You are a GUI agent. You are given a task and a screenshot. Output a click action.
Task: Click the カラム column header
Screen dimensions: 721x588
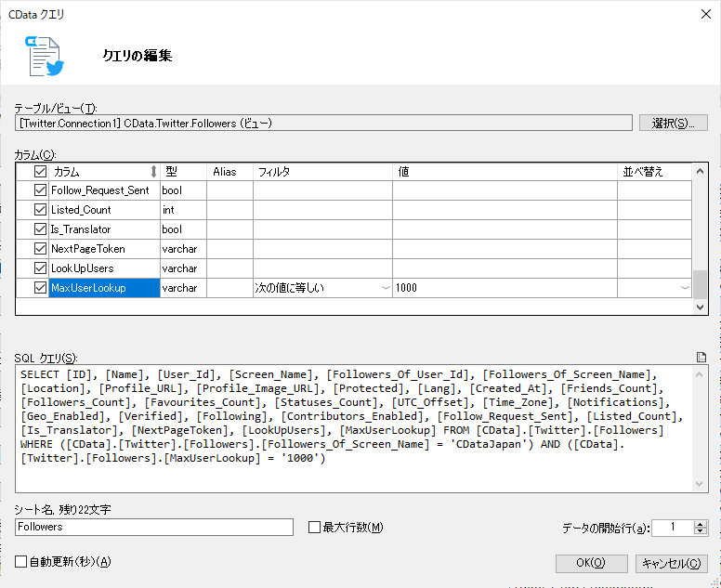[x=104, y=172]
